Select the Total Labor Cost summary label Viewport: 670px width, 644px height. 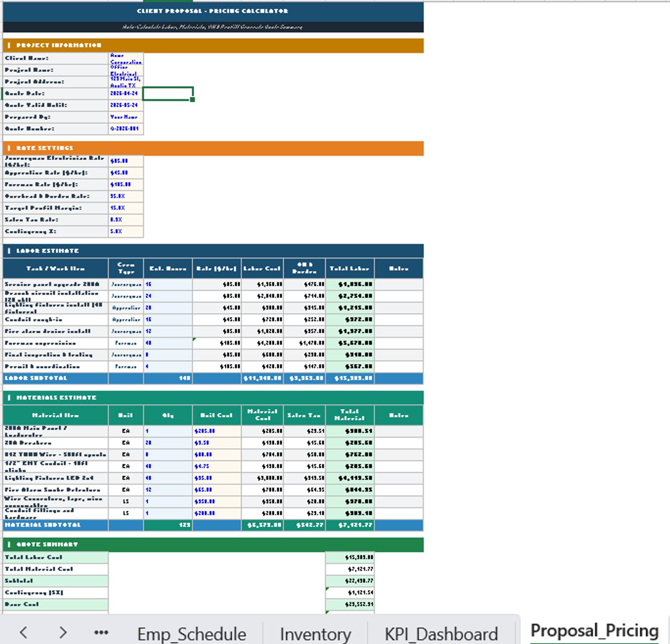pos(55,557)
